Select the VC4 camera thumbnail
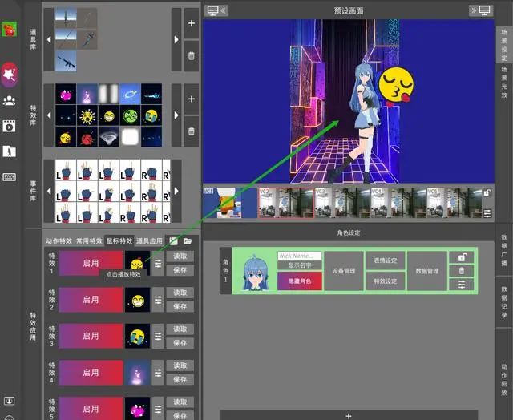513x420 pixels. [x=398, y=203]
